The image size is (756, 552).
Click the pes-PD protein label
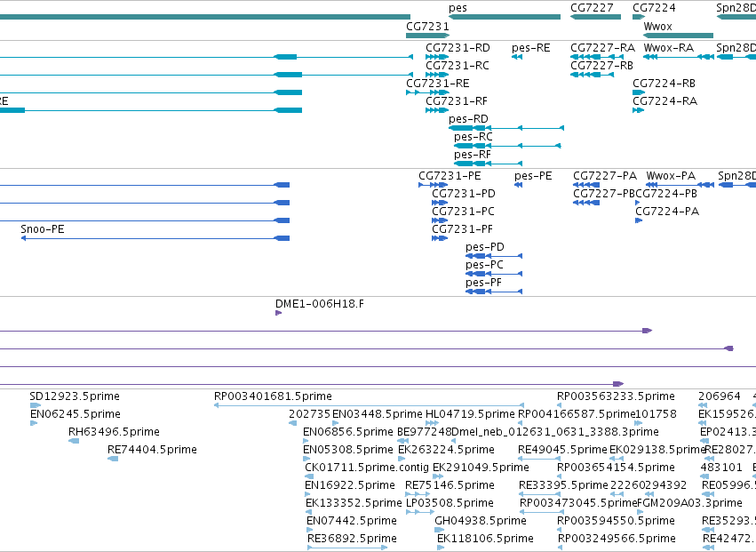click(x=485, y=247)
